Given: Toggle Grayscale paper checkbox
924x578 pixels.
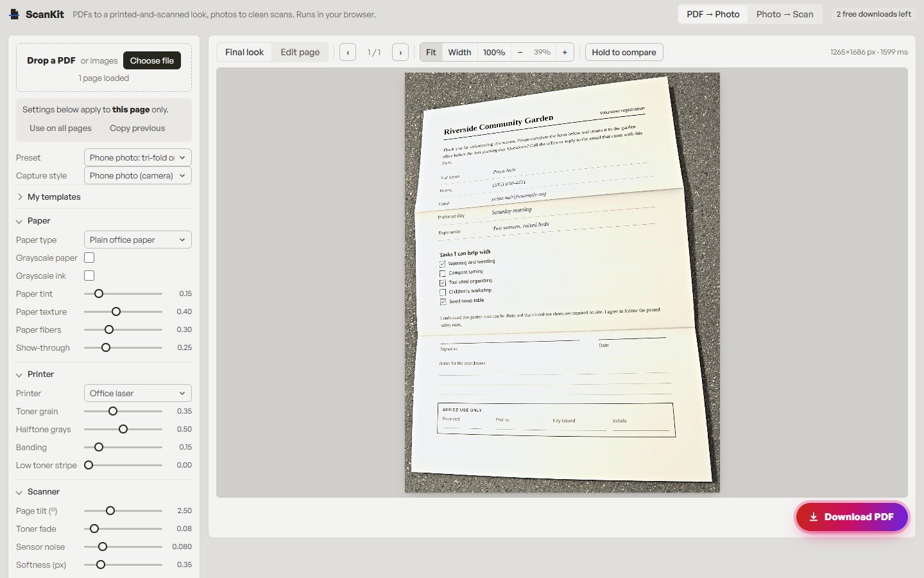Looking at the screenshot, I should (x=89, y=258).
